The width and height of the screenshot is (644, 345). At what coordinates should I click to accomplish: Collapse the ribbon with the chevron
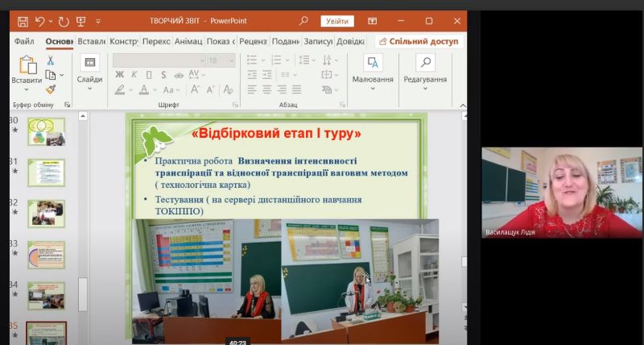(462, 106)
